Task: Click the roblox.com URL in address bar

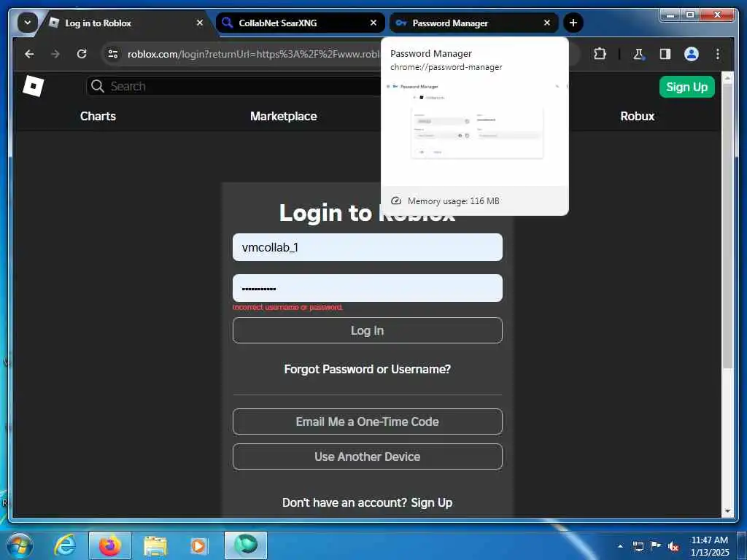Action: pos(253,54)
